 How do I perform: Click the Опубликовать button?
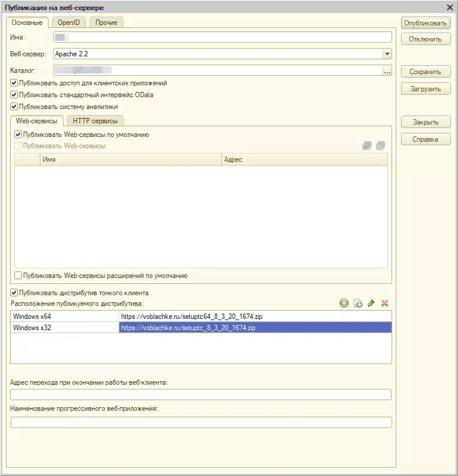pyautogui.click(x=425, y=24)
